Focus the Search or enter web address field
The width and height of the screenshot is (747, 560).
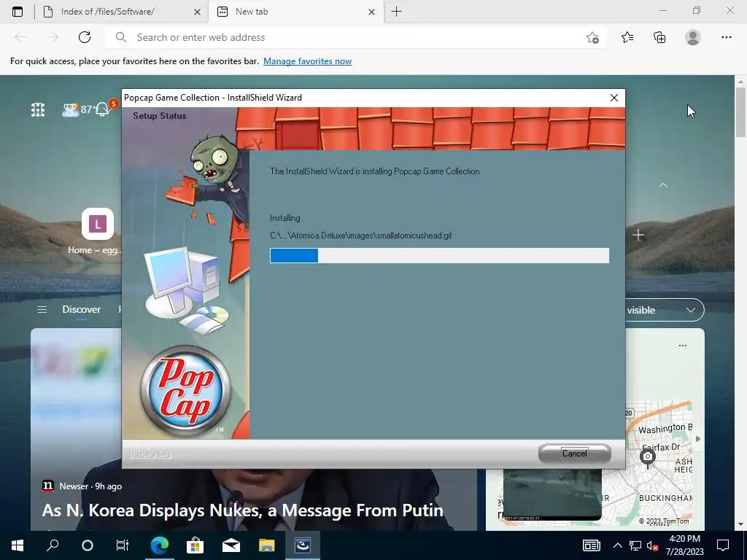tap(352, 37)
